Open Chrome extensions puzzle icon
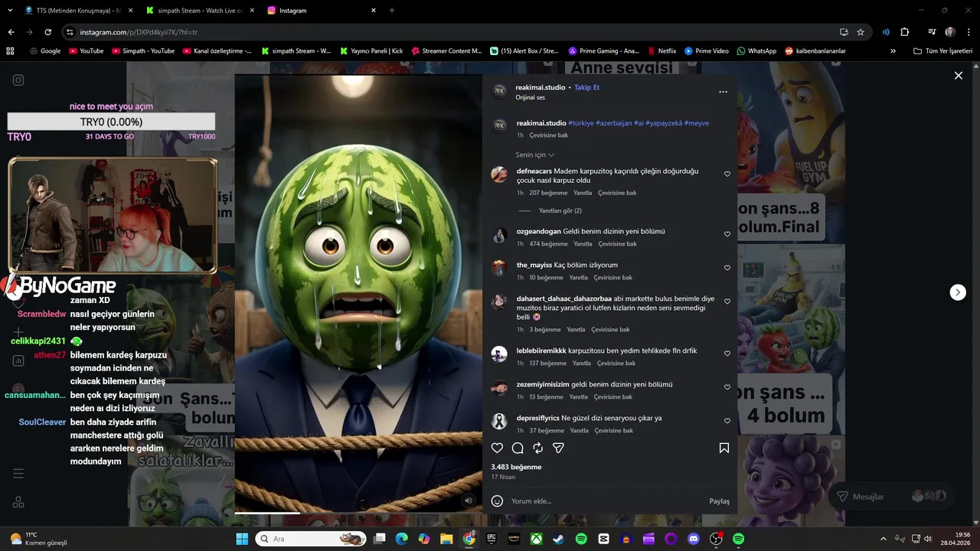Screen dimensions: 980x551 tap(904, 32)
